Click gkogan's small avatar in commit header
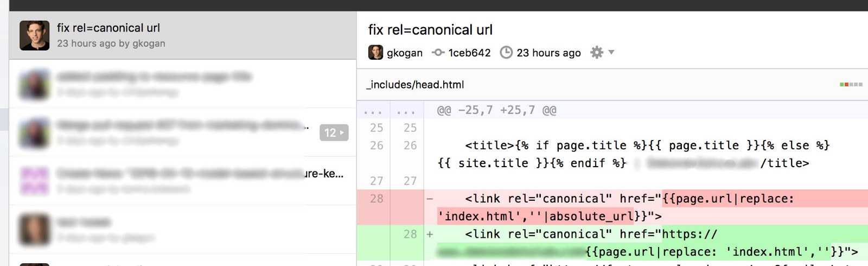This screenshot has width=868, height=266. coord(375,53)
